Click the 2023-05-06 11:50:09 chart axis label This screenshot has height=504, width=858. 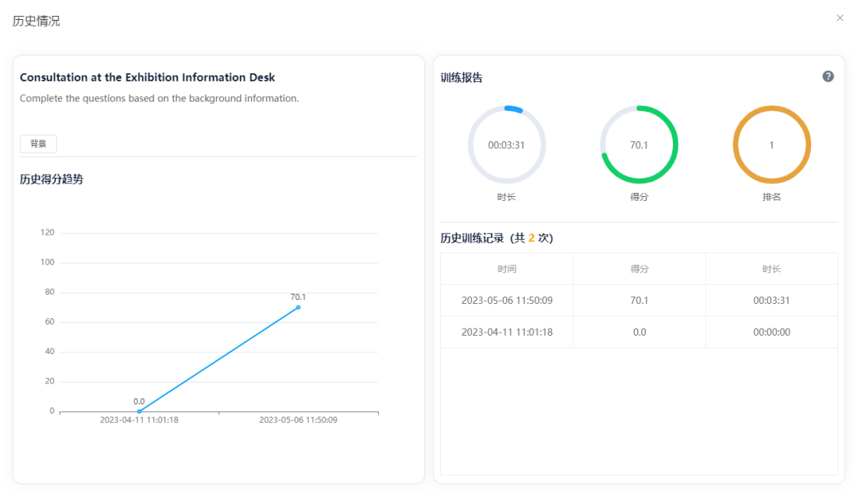point(298,420)
